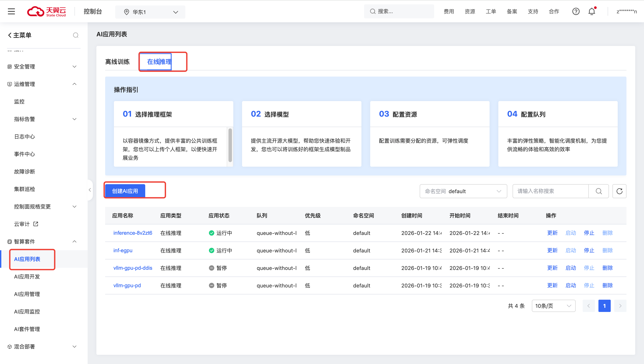Open the help question mark icon

576,12
